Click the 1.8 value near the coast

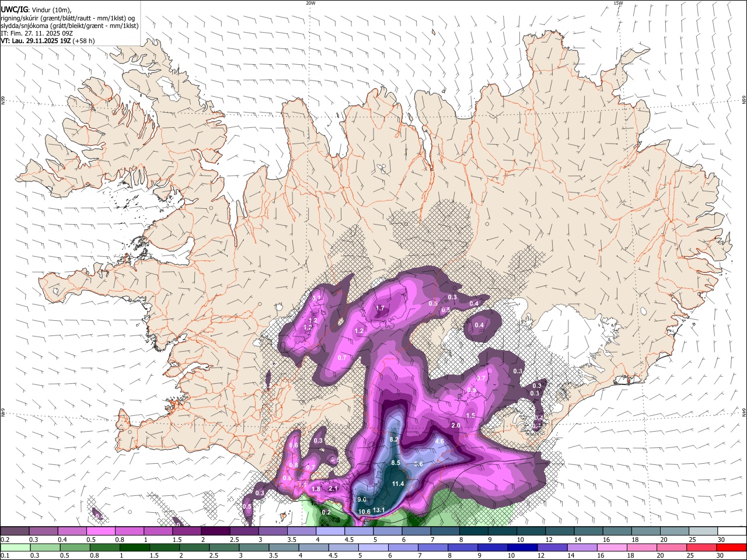316,489
